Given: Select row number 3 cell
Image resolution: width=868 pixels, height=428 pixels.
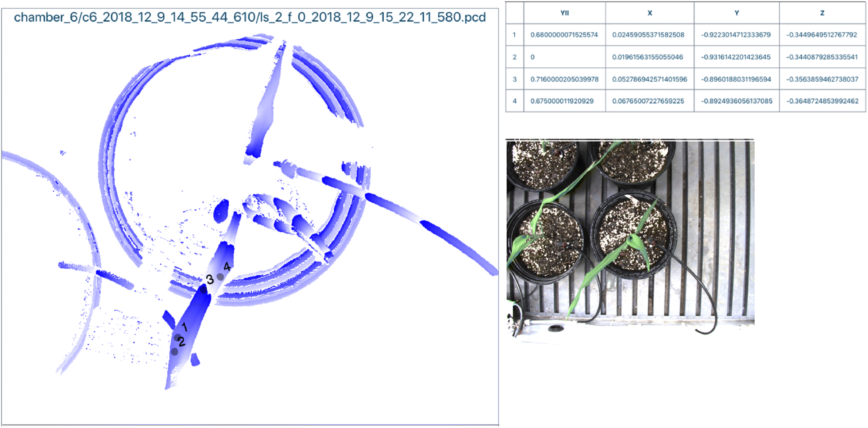Looking at the screenshot, I should point(514,79).
